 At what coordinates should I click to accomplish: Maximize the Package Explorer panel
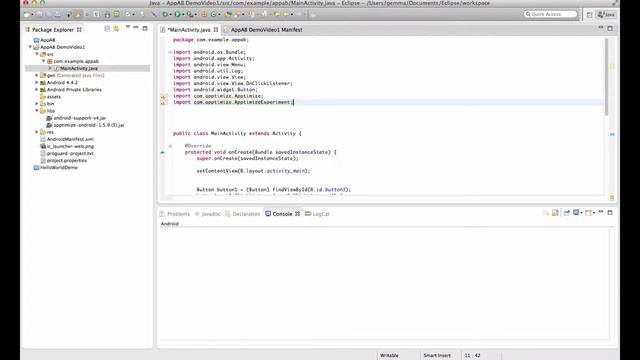[x=145, y=28]
